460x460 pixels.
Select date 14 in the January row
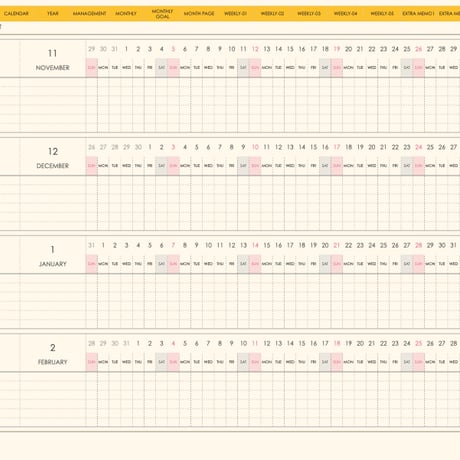255,245
